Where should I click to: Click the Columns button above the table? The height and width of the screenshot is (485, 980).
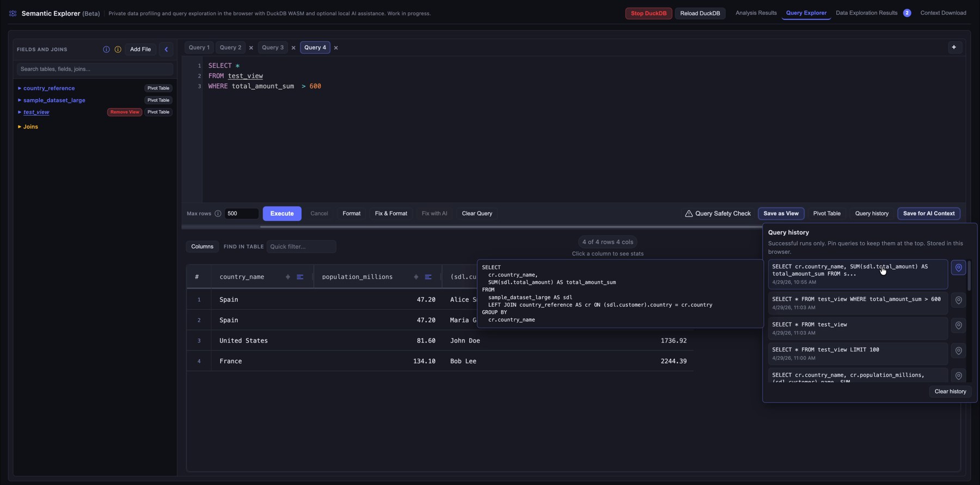click(x=202, y=247)
